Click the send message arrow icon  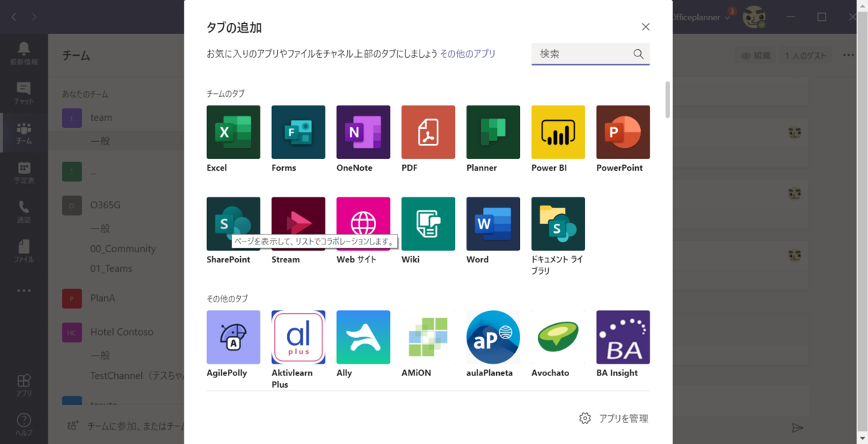pos(797,428)
